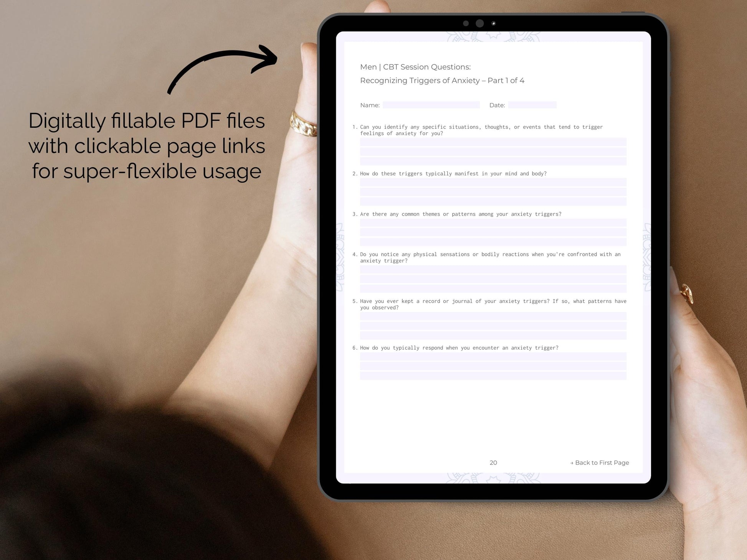Click the Date input field
Image resolution: width=747 pixels, height=560 pixels.
[x=533, y=104]
